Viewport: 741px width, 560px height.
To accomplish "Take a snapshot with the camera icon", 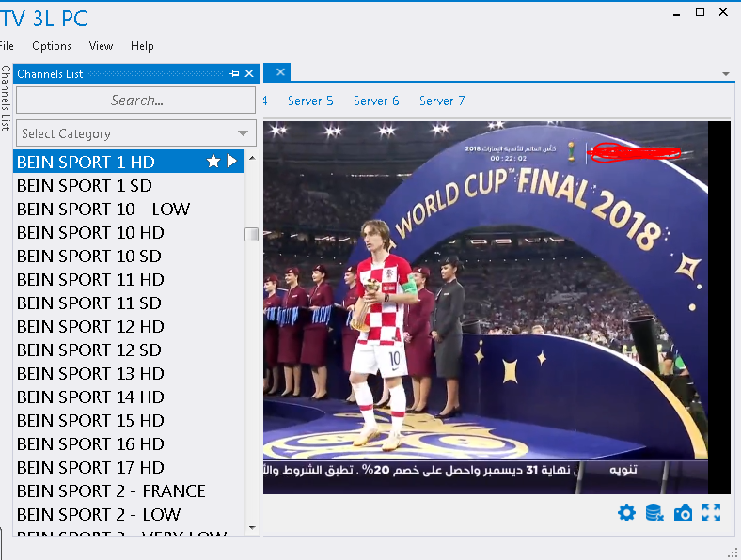I will pos(683,513).
